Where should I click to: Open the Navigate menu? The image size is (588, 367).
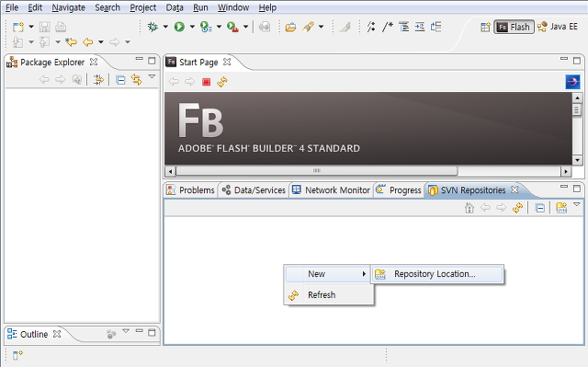tap(68, 7)
